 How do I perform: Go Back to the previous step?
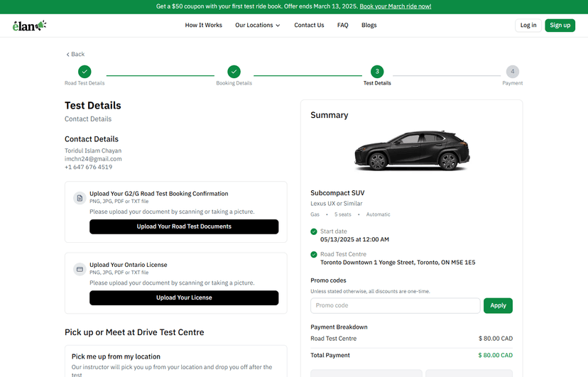75,55
